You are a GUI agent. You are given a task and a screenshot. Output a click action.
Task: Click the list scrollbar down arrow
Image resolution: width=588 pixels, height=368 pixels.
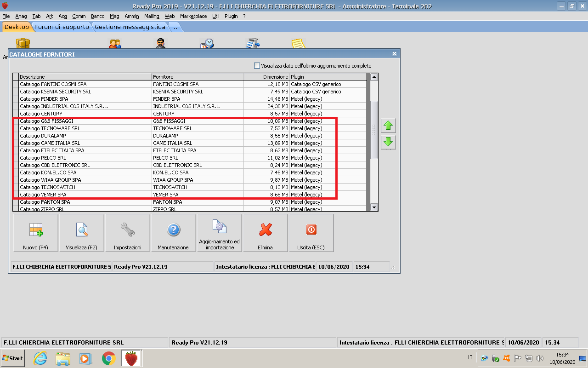point(374,207)
